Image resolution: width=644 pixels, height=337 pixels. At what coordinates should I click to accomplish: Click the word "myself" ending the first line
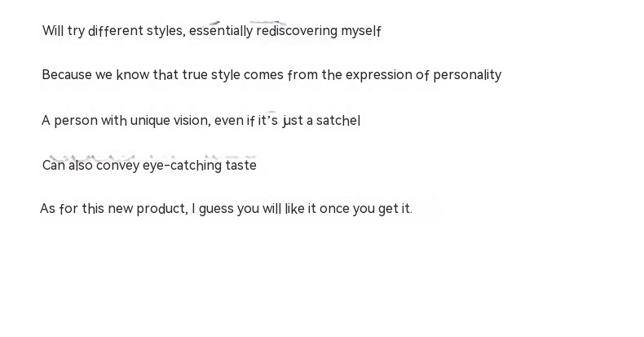(361, 32)
